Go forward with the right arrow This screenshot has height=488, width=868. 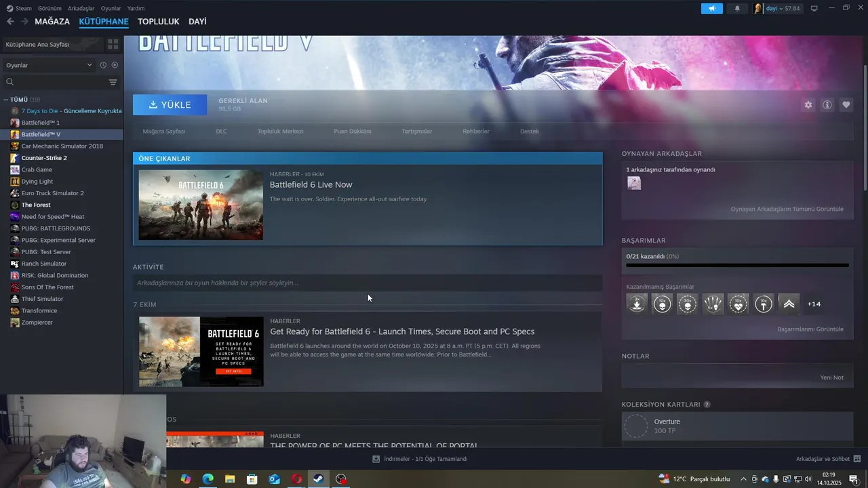pyautogui.click(x=24, y=22)
